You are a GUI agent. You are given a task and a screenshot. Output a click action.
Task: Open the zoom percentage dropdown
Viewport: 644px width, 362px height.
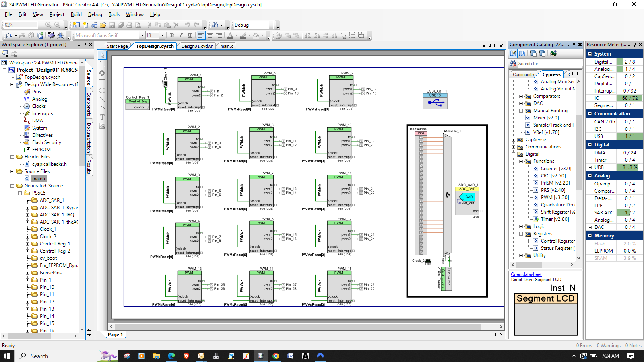[41, 25]
